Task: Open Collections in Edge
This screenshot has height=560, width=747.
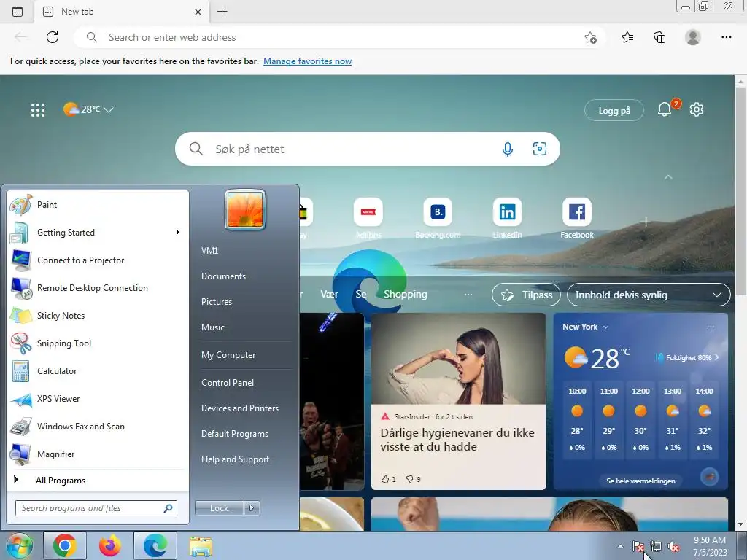Action: 659,37
